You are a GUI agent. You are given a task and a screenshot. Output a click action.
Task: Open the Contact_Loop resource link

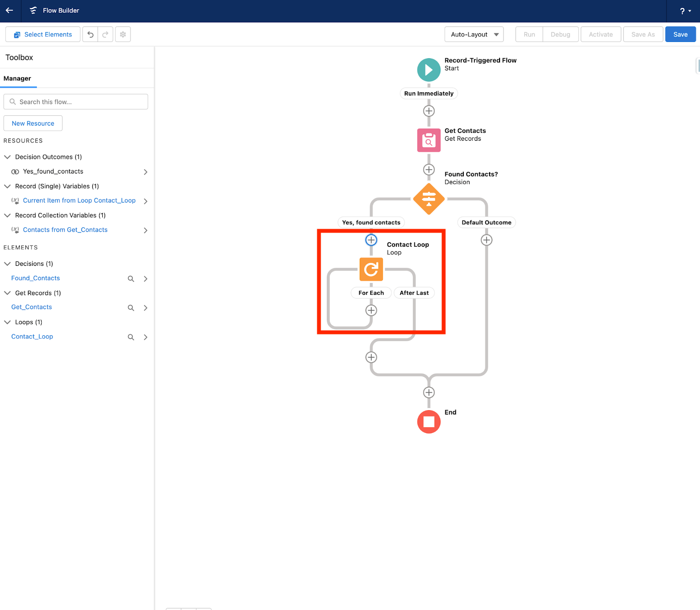31,336
